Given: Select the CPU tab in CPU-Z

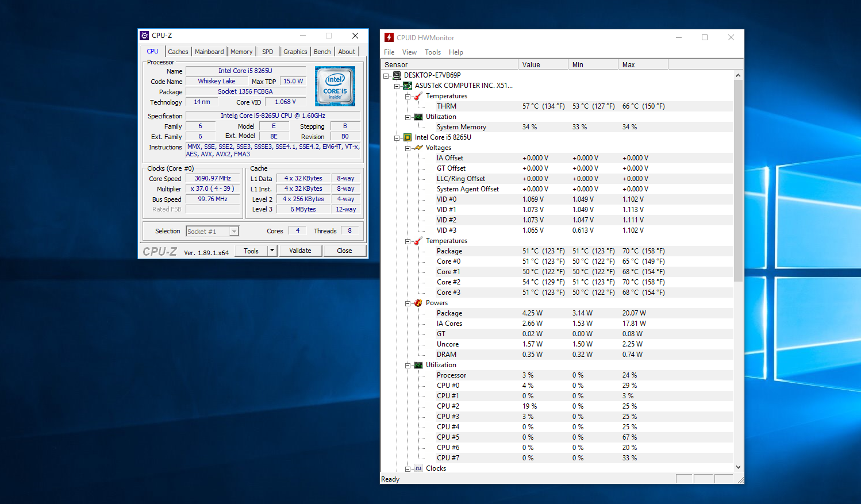Looking at the screenshot, I should 153,51.
